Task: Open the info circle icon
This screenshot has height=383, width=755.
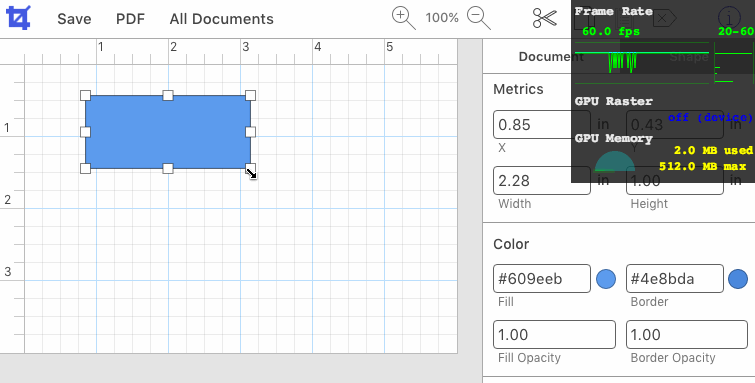Action: [x=729, y=18]
